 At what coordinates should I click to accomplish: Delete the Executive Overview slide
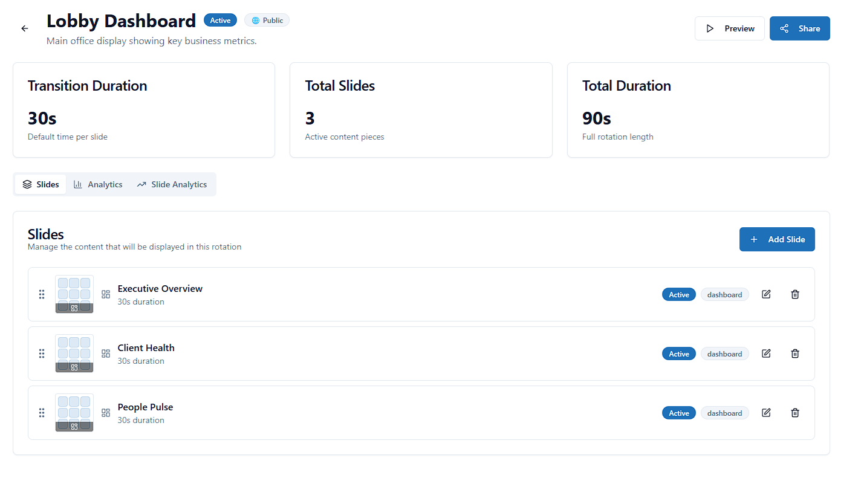point(795,294)
